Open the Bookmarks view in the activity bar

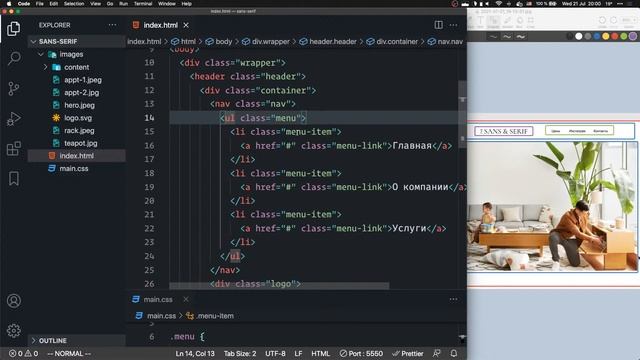[14, 178]
